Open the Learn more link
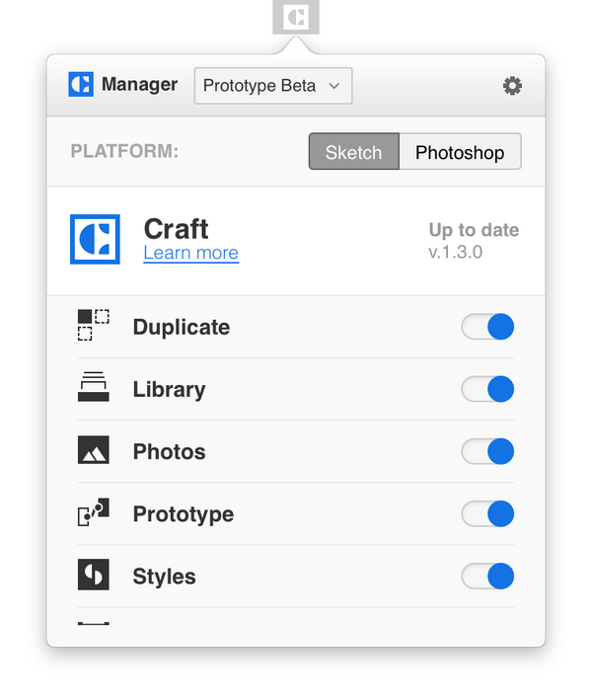The width and height of the screenshot is (592, 700). coord(190,253)
